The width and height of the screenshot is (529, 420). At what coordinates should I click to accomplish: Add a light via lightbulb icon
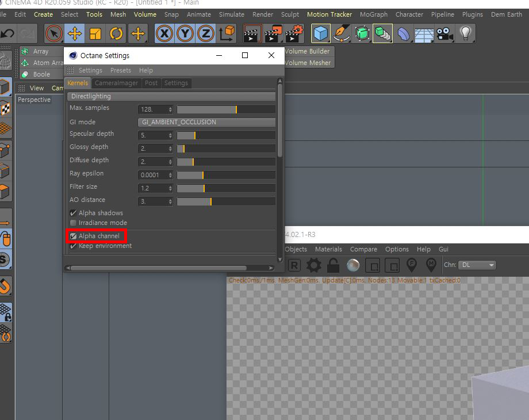click(466, 33)
